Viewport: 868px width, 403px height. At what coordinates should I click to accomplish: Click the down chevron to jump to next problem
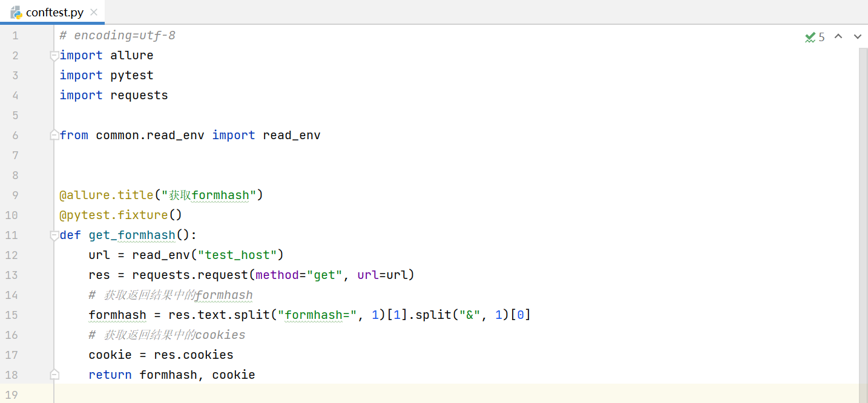point(858,36)
